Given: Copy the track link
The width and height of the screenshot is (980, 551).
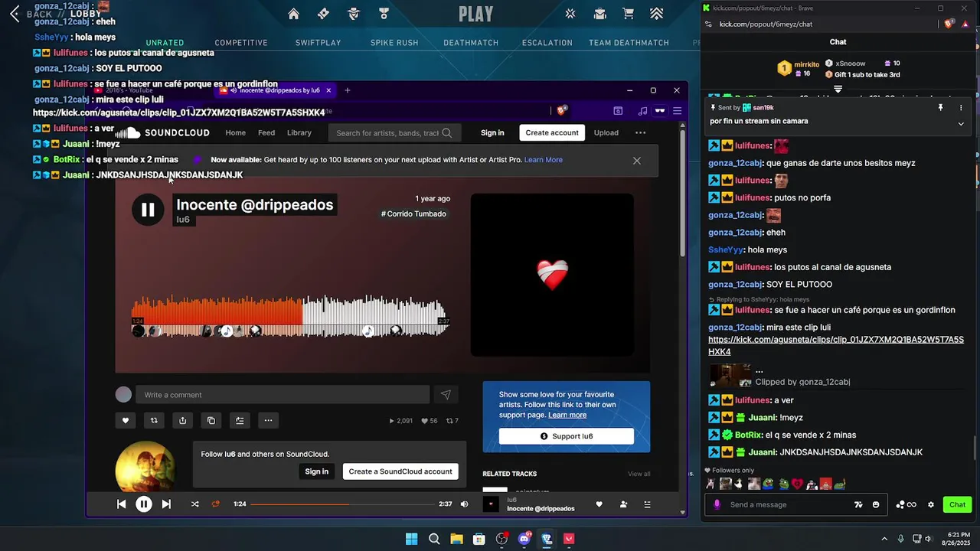Looking at the screenshot, I should 211,420.
